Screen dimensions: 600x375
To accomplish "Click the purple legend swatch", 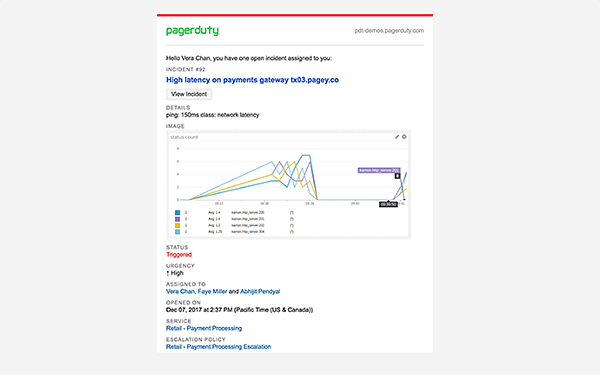I will pos(177,219).
